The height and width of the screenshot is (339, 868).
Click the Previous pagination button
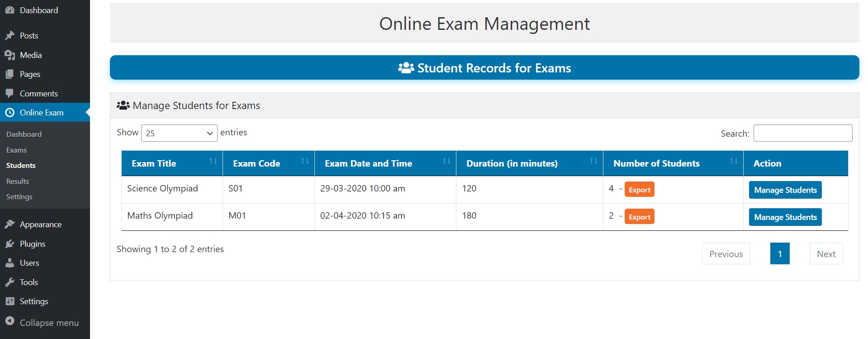(x=726, y=254)
